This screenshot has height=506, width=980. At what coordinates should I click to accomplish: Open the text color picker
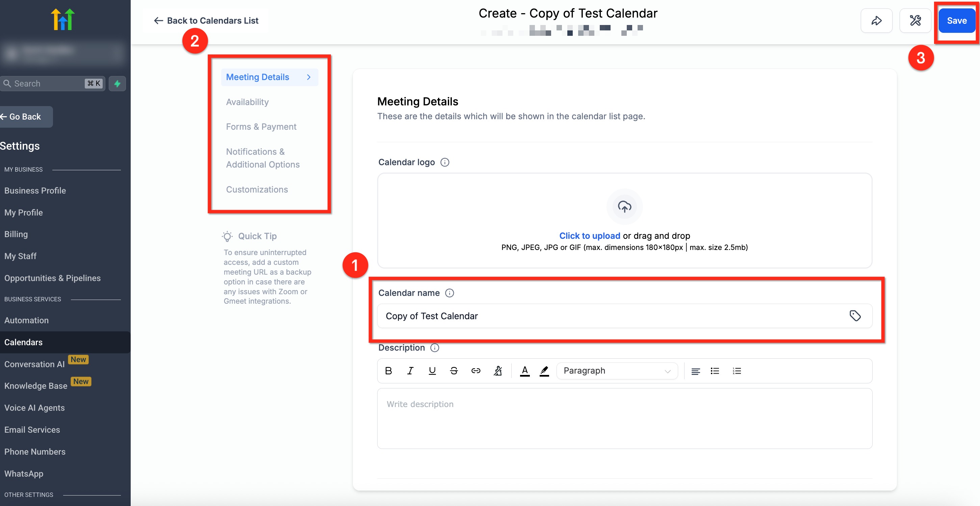point(525,371)
